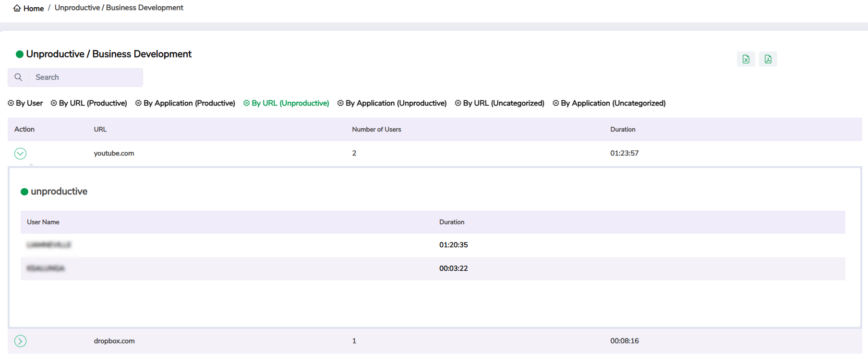Click the youtube.com URL entry
Screen dimensions: 868x360
114,154
